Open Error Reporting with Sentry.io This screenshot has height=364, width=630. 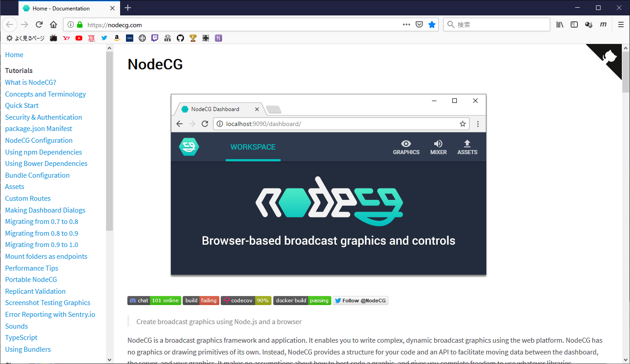point(50,315)
